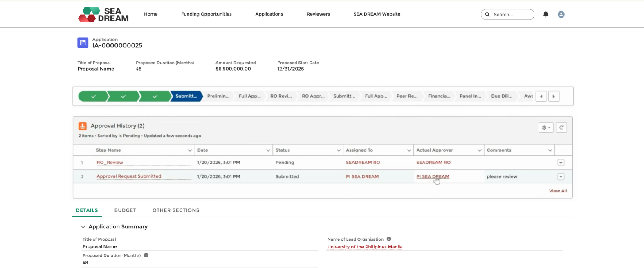
Task: Click the $6,500,000.00 amount value
Action: tap(233, 69)
